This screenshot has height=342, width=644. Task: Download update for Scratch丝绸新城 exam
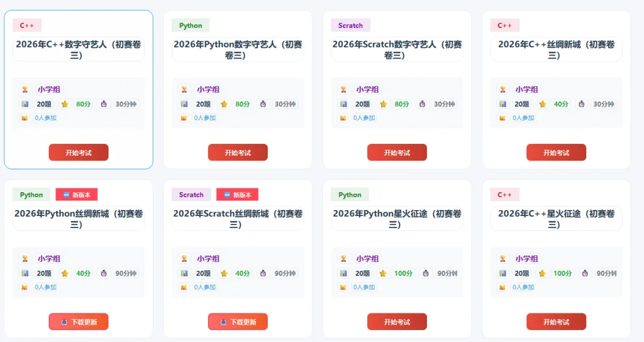(x=238, y=322)
